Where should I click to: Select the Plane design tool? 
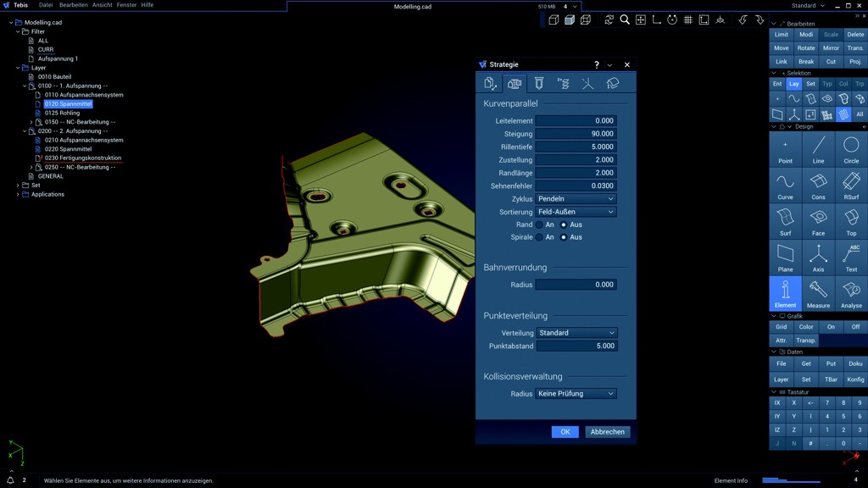[785, 258]
